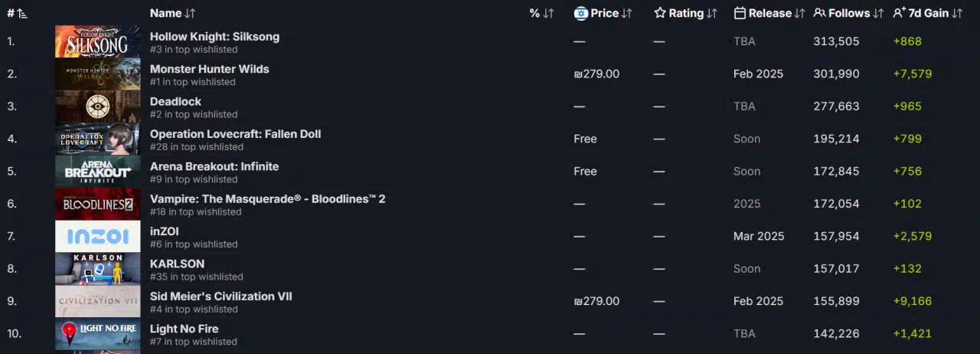Open Sid Meier's Civilization VII entry
The height and width of the screenshot is (354, 980).
point(221,297)
